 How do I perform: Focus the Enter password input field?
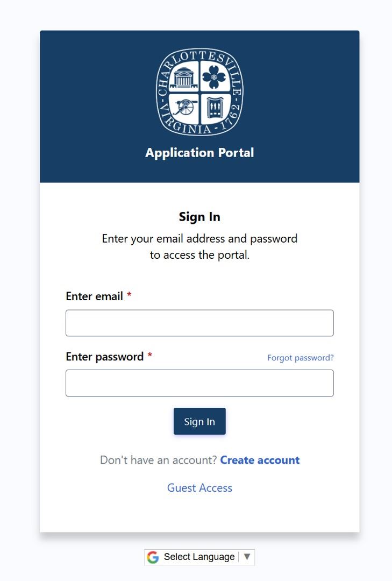click(199, 383)
